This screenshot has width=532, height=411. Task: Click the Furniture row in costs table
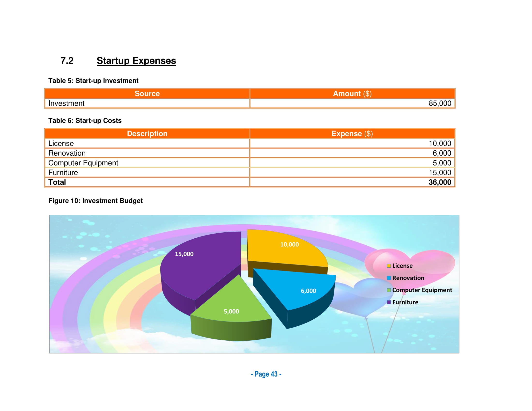pos(63,173)
